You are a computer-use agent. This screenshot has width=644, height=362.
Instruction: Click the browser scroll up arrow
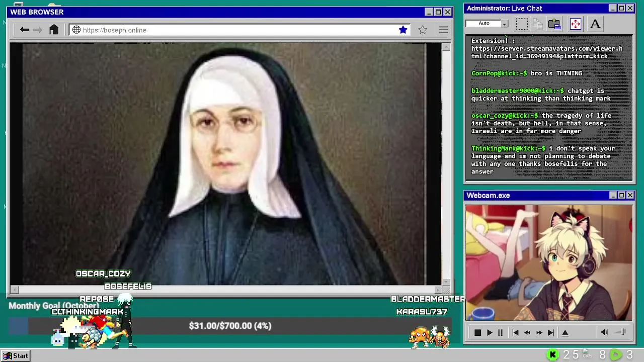pyautogui.click(x=446, y=47)
